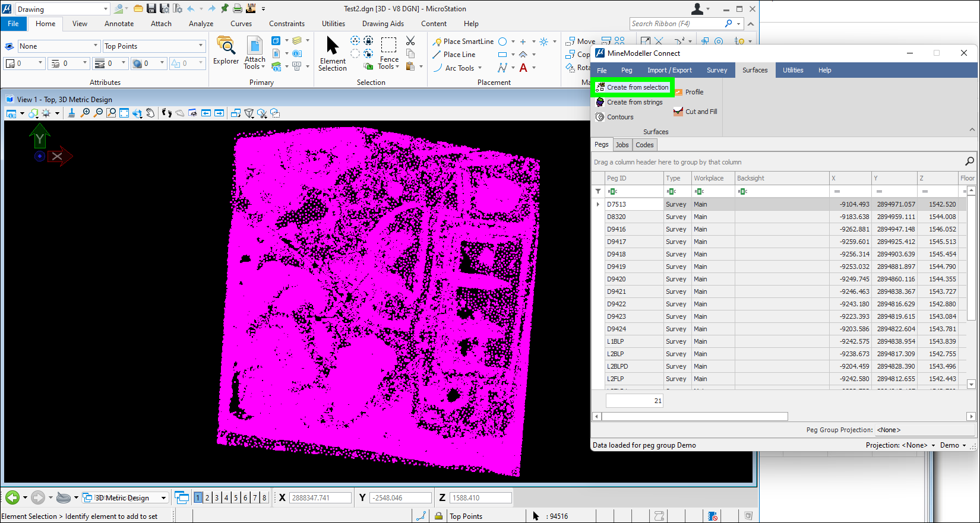The width and height of the screenshot is (980, 523).
Task: Open the Jobs tab in peg panel
Action: [x=622, y=145]
